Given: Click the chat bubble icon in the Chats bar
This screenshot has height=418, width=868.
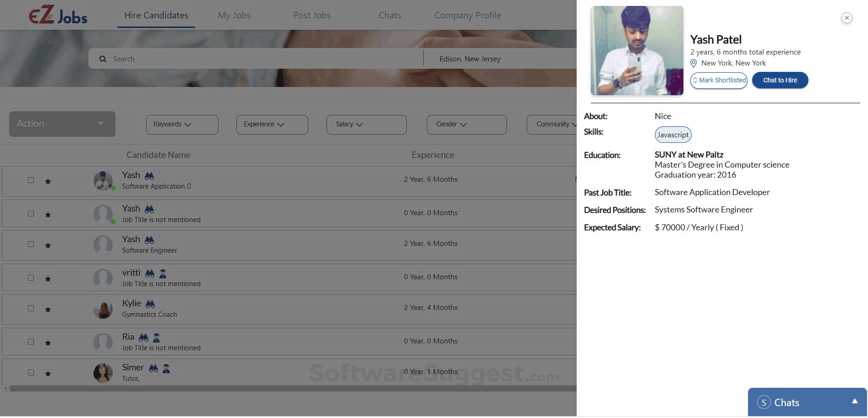Looking at the screenshot, I should (x=764, y=402).
